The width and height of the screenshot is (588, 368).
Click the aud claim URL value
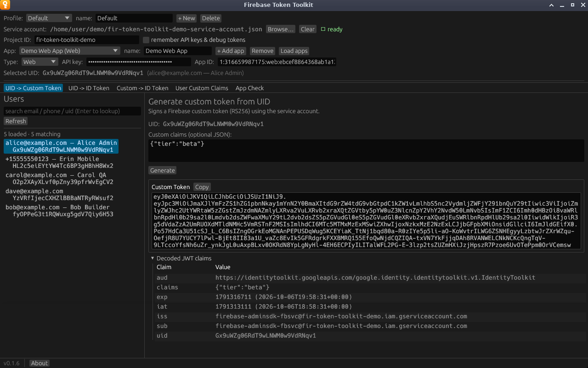pos(375,277)
